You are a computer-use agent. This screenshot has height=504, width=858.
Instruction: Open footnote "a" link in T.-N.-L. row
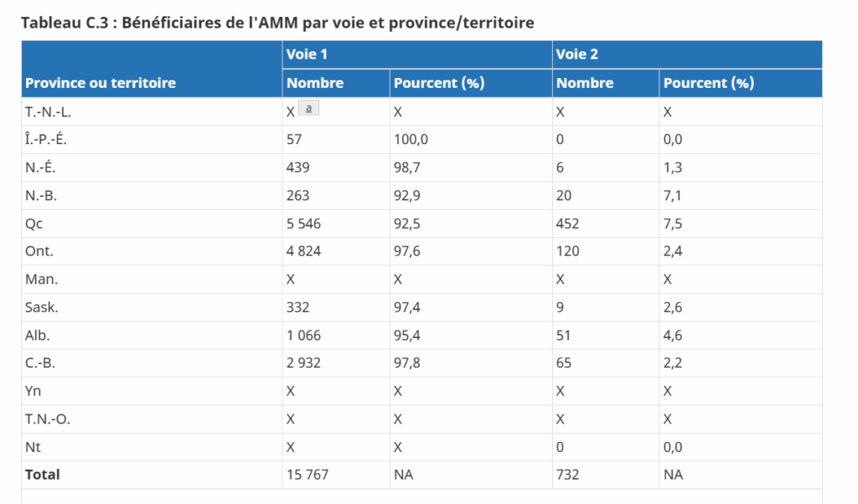tap(309, 108)
